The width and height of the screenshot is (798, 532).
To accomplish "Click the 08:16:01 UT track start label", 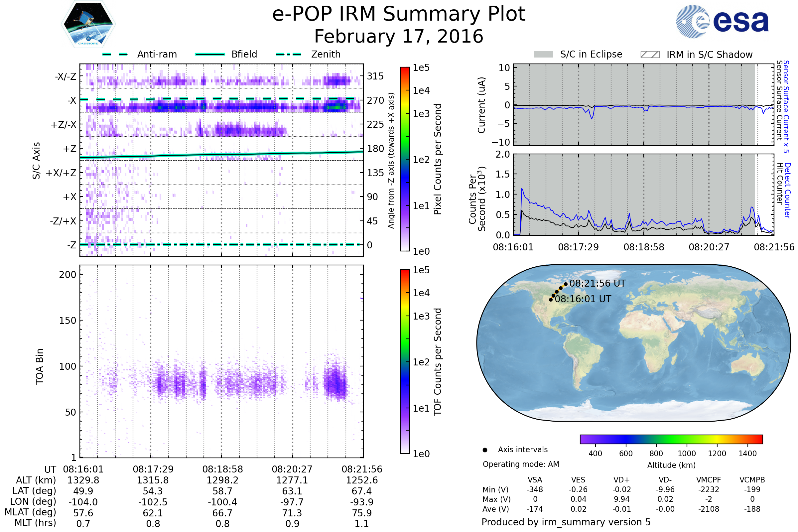I will click(x=583, y=299).
